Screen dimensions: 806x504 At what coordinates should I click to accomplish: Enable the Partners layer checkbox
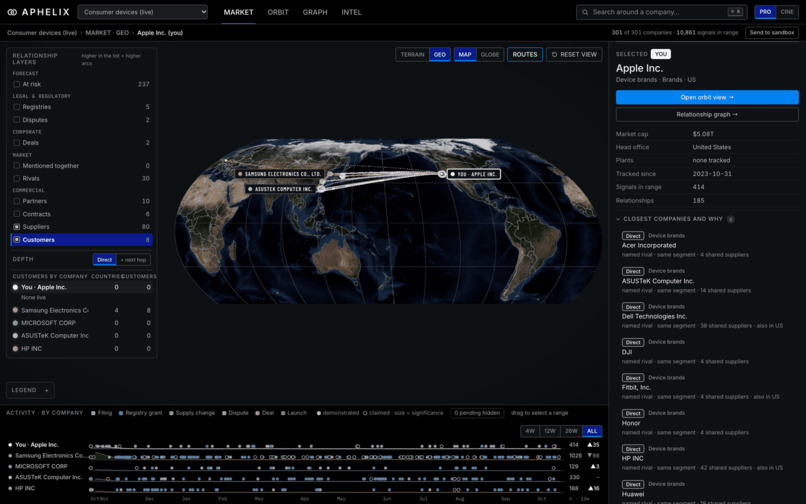16,201
